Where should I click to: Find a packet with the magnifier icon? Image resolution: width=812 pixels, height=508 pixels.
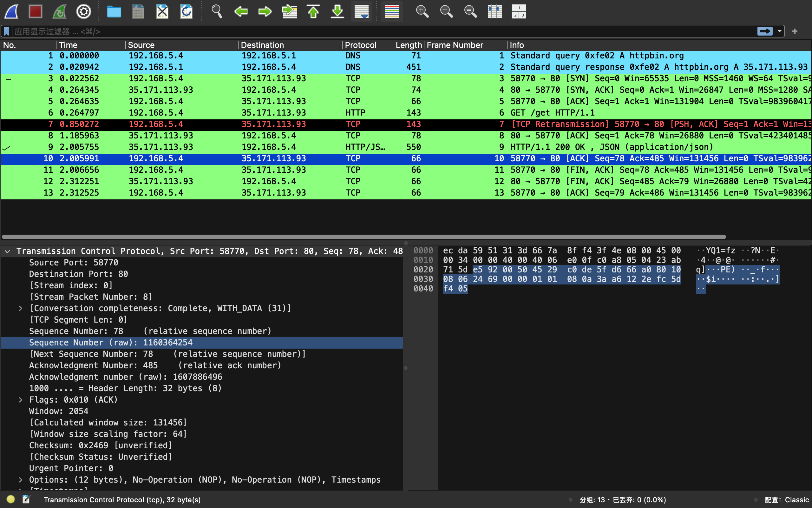[x=217, y=11]
